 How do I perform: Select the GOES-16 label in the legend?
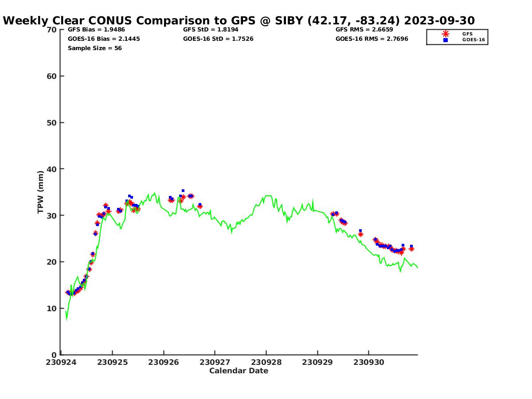point(473,40)
